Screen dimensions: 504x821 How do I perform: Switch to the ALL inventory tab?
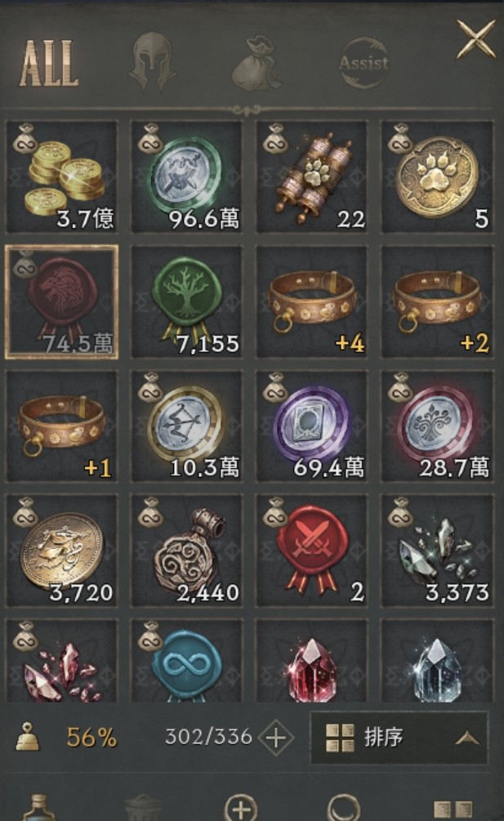[x=49, y=64]
